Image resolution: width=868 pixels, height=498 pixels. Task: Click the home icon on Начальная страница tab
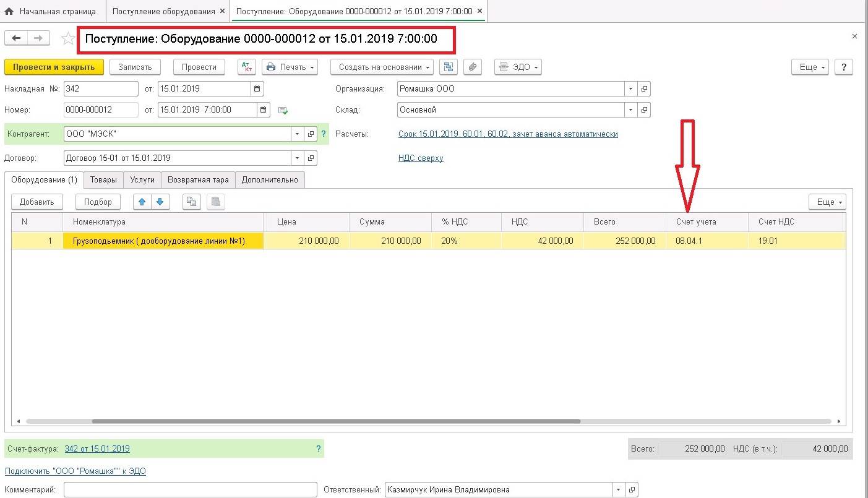[x=9, y=12]
